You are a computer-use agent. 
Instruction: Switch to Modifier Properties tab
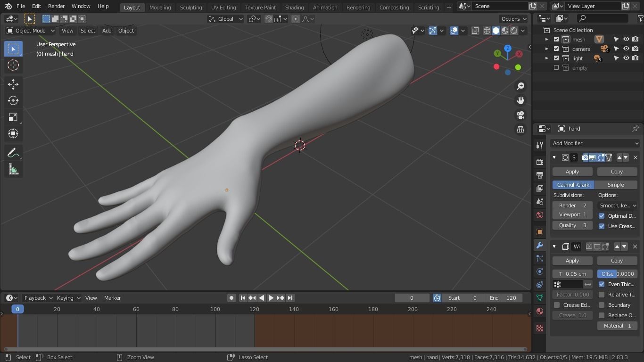(x=539, y=245)
